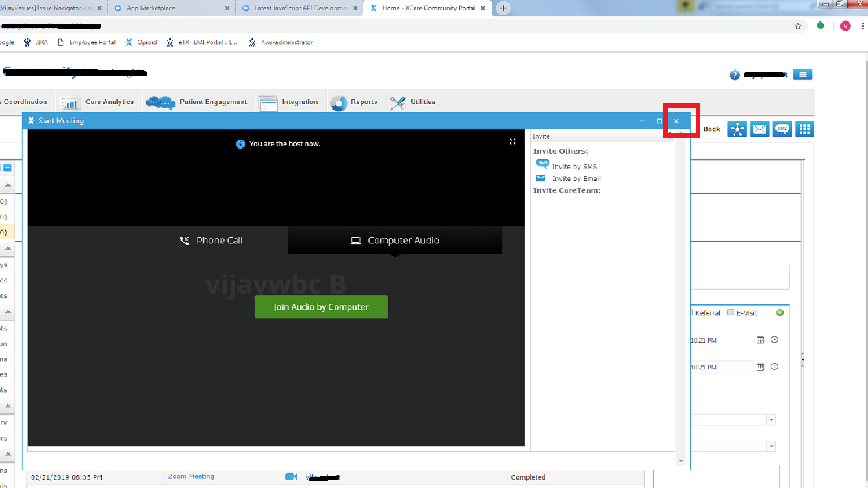
Task: Check the Referral checkbox
Action: tap(691, 312)
